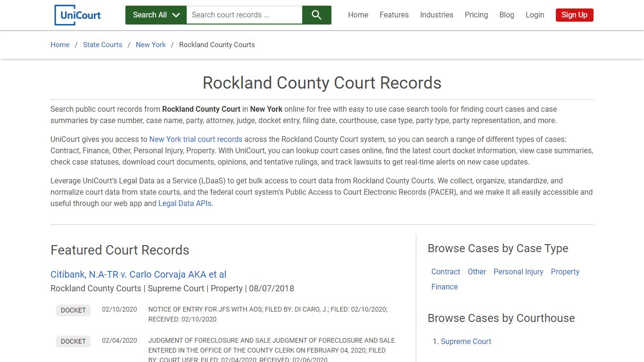The image size is (644, 362).
Task: Open the Search All dropdown
Action: [x=156, y=15]
